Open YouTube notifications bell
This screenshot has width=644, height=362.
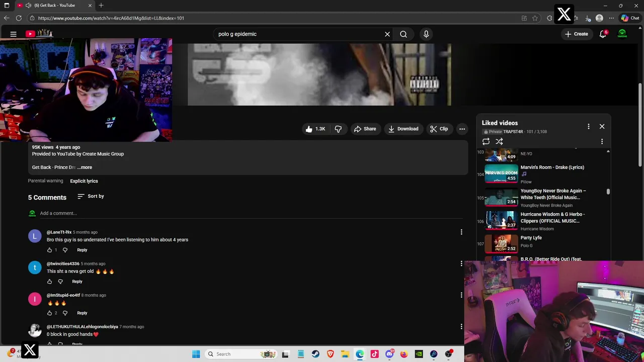pos(603,34)
